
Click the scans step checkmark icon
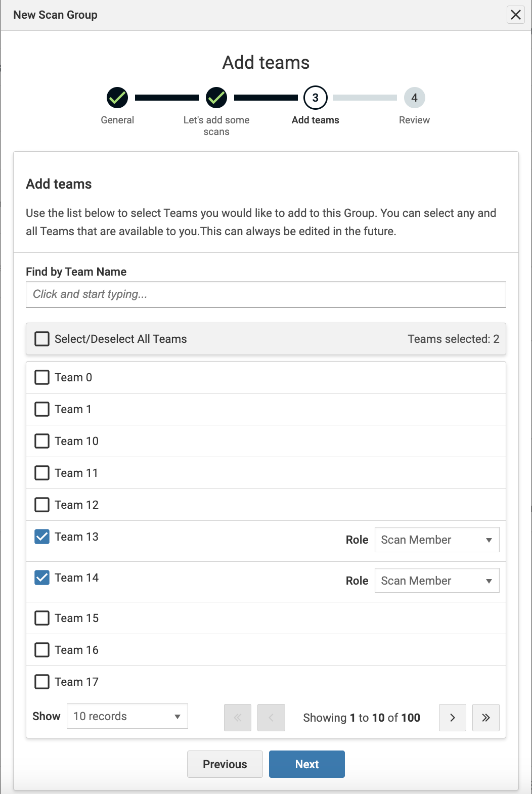click(216, 98)
